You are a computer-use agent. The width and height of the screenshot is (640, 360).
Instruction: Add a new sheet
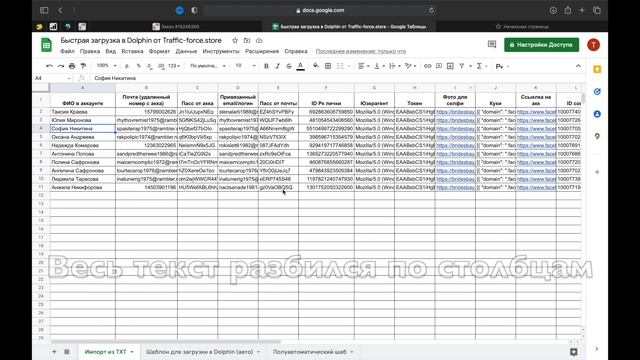pyautogui.click(x=54, y=351)
